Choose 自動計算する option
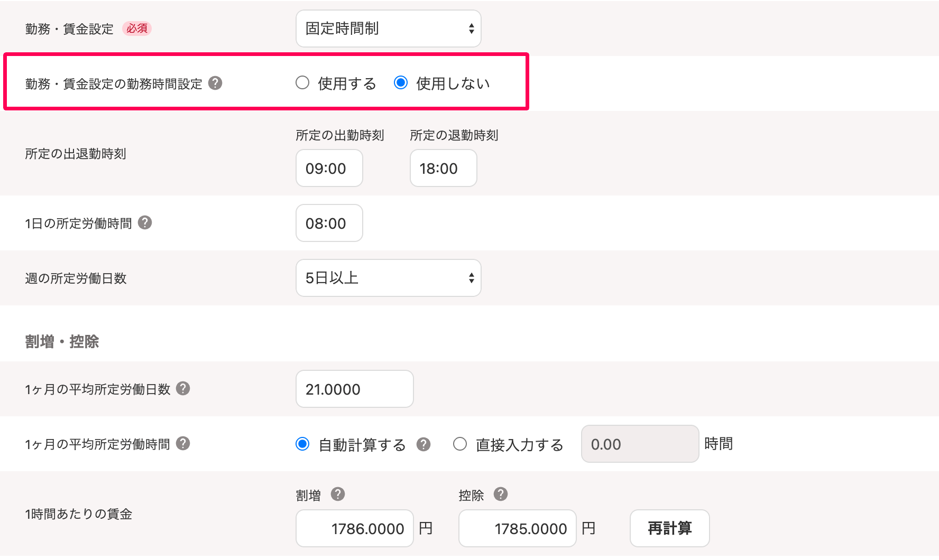 [302, 444]
